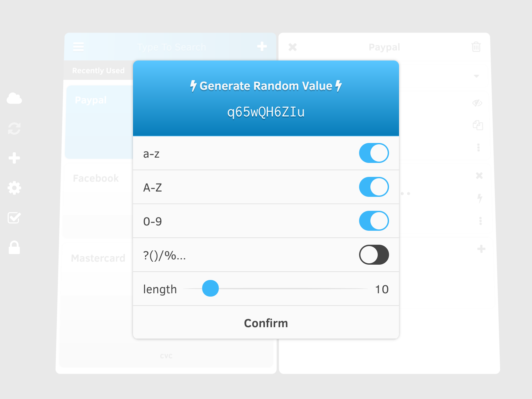Click the cloud sync icon in sidebar
Screen dimensions: 532x399
pyautogui.click(x=14, y=98)
